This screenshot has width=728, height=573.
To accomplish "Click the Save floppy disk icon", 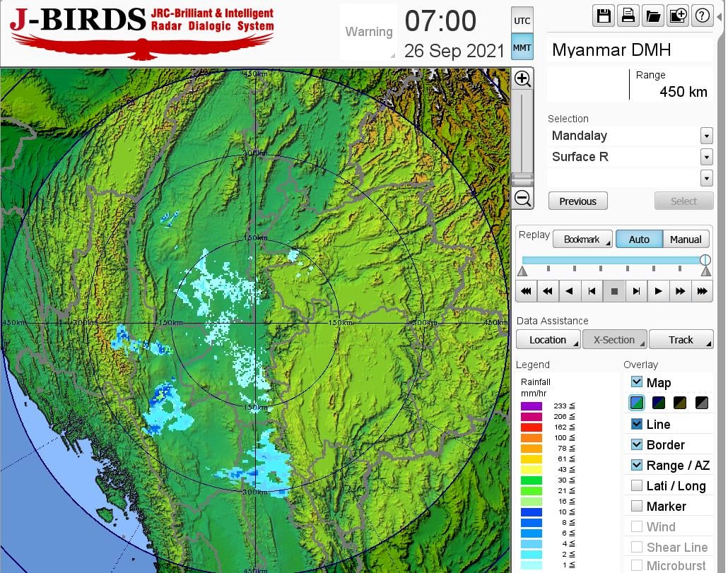I will [x=604, y=16].
